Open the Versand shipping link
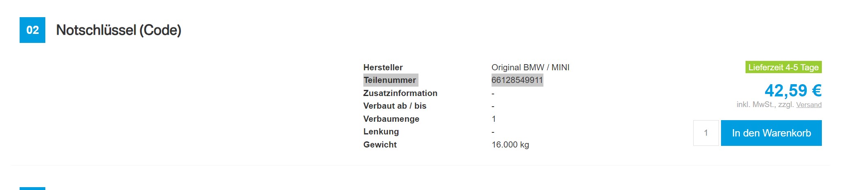Screen dimensions: 868x190 [x=809, y=105]
